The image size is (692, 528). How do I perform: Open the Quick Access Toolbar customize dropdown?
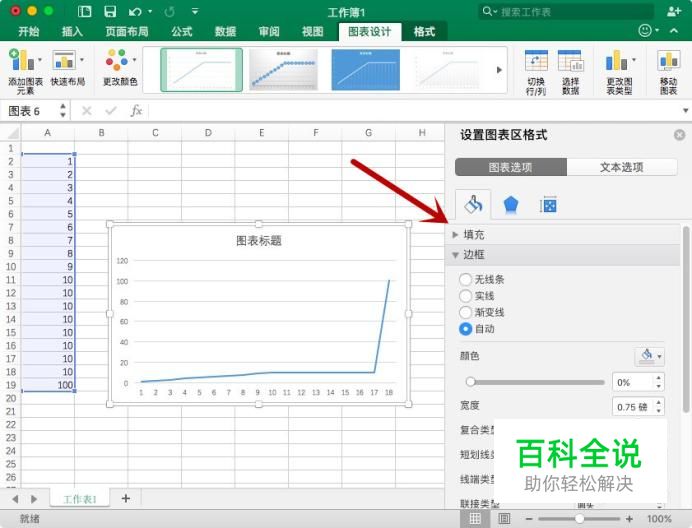pos(195,11)
